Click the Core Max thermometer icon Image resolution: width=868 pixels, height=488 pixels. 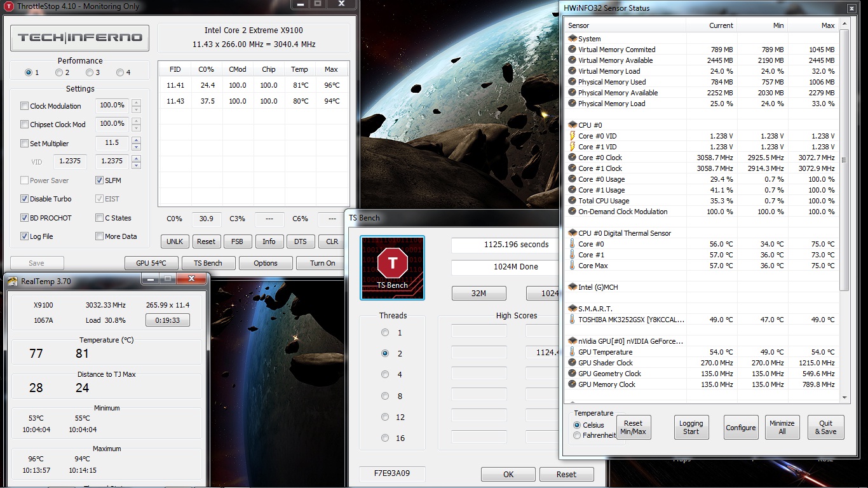pyautogui.click(x=573, y=266)
